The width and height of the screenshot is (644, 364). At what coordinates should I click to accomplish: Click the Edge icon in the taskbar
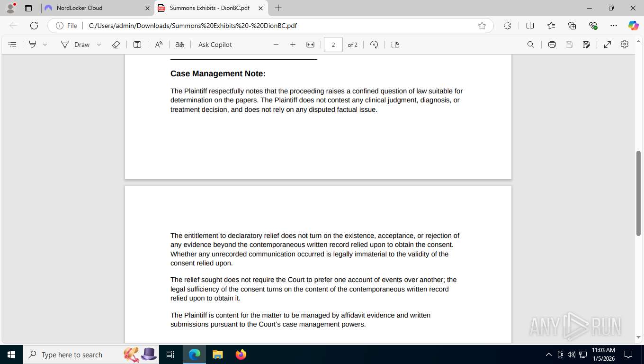(x=195, y=355)
